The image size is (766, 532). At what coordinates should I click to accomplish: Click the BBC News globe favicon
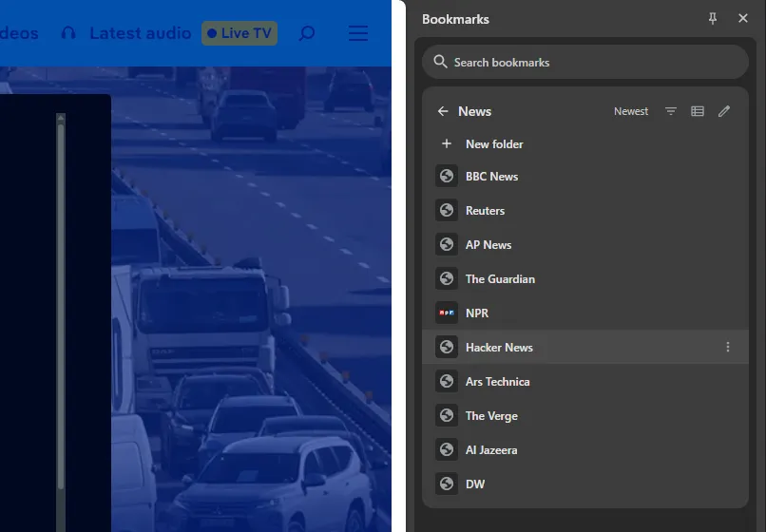[447, 176]
